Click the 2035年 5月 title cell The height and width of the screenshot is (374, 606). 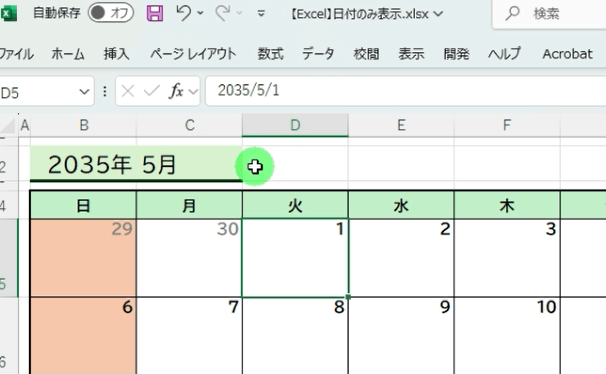tap(136, 163)
